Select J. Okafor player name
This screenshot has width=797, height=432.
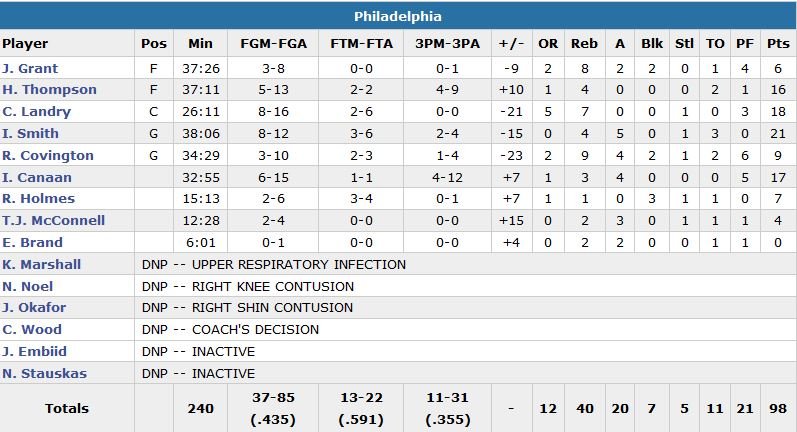point(34,308)
